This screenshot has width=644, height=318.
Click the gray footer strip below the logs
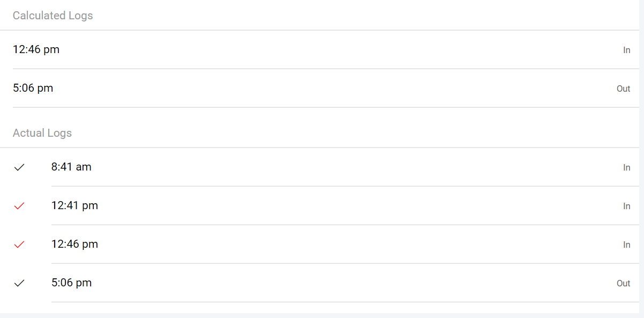coord(321,315)
